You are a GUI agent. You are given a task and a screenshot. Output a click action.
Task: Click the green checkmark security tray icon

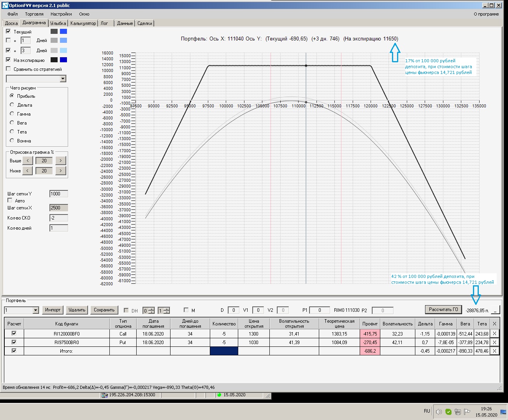pos(448,411)
